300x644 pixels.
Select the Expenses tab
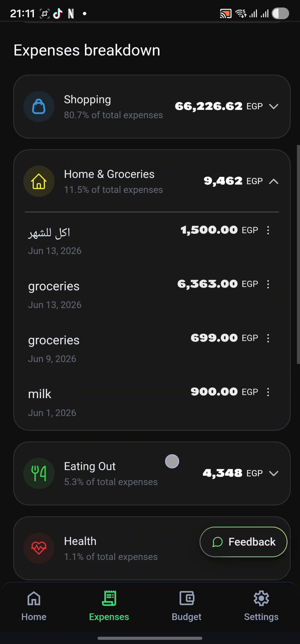coord(109,606)
